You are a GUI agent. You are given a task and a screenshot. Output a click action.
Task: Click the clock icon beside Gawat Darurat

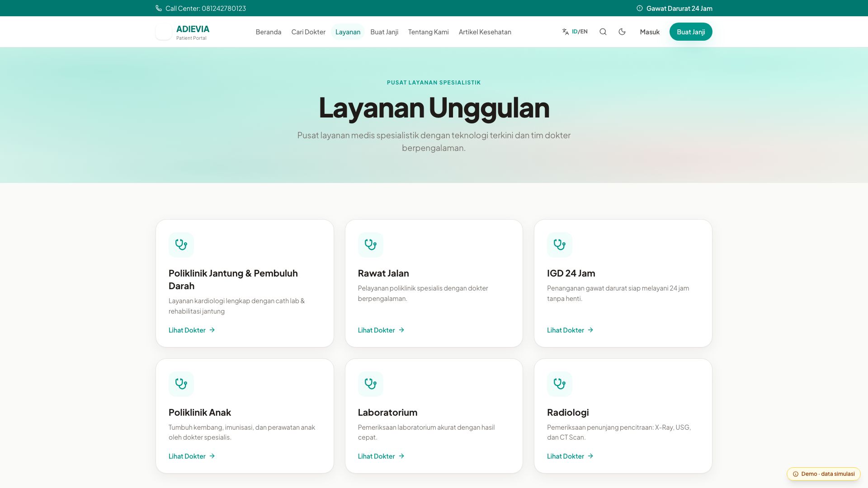tap(640, 8)
